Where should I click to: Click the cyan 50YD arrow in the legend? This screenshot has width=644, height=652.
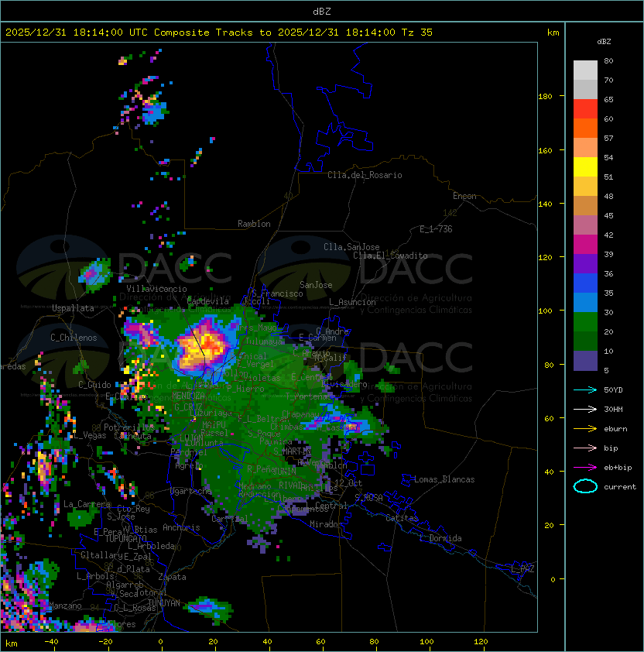pos(585,389)
